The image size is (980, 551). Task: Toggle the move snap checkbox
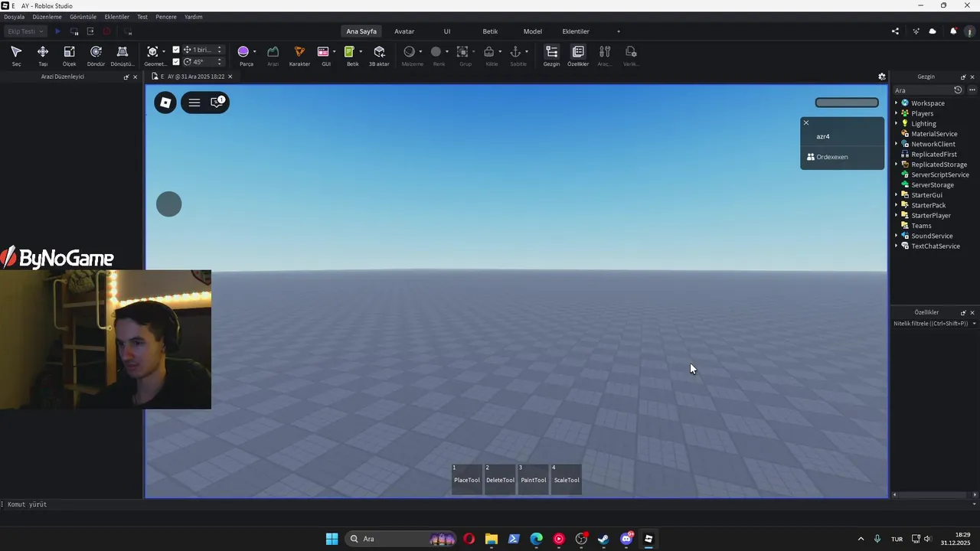pyautogui.click(x=176, y=50)
